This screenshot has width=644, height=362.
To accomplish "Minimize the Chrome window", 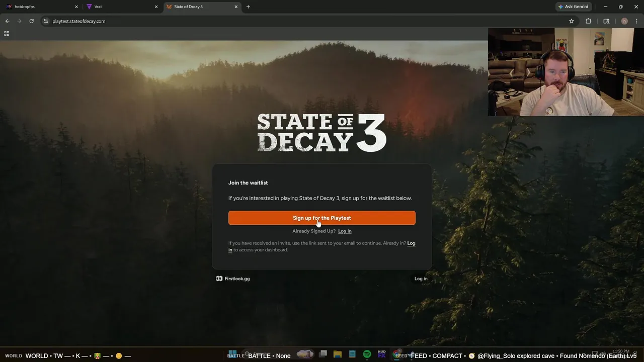I will (x=605, y=7).
